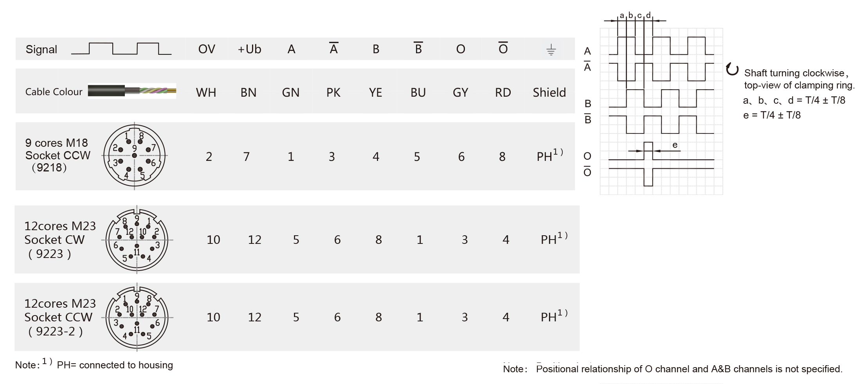868x384 pixels.
Task: Click the square-wave waveform next to Signal
Action: (121, 49)
